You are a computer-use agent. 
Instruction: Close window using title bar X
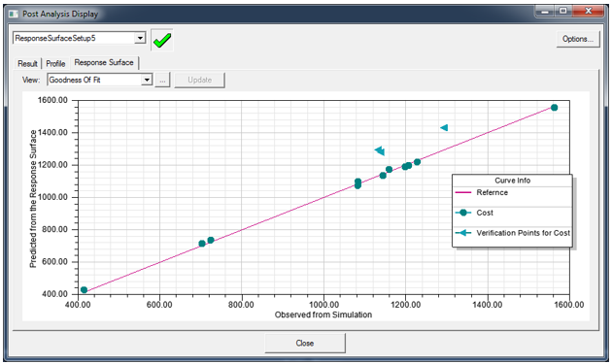[x=588, y=12]
